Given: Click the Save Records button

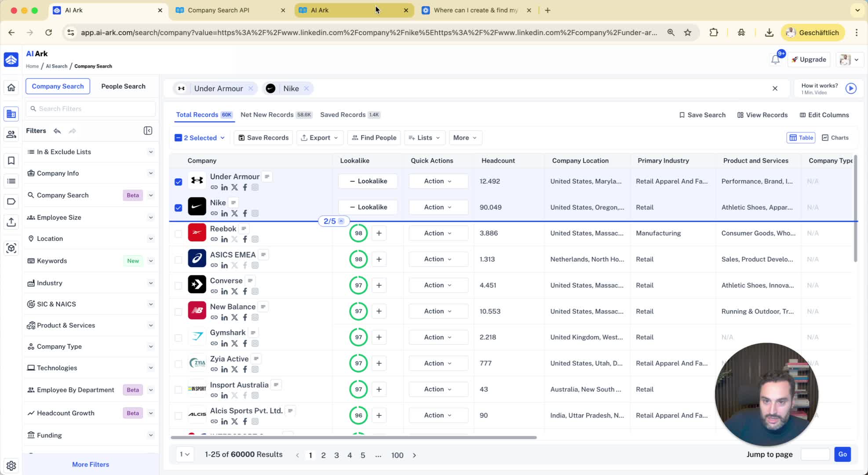Looking at the screenshot, I should [x=263, y=138].
